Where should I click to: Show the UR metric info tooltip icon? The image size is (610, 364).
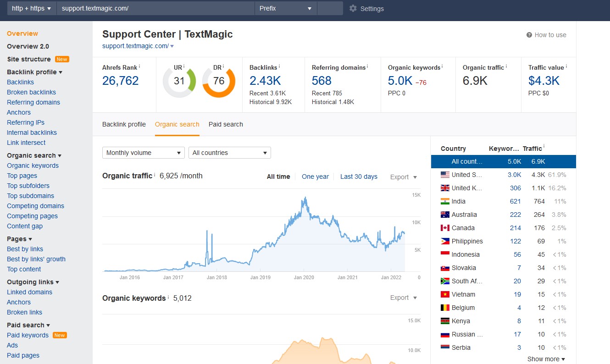(185, 66)
